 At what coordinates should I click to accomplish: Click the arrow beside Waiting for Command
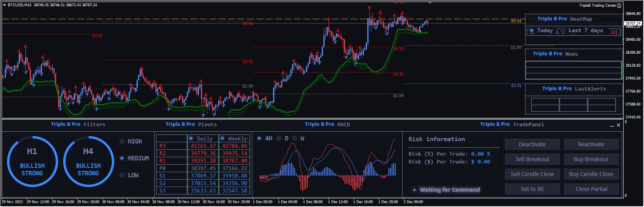click(415, 190)
